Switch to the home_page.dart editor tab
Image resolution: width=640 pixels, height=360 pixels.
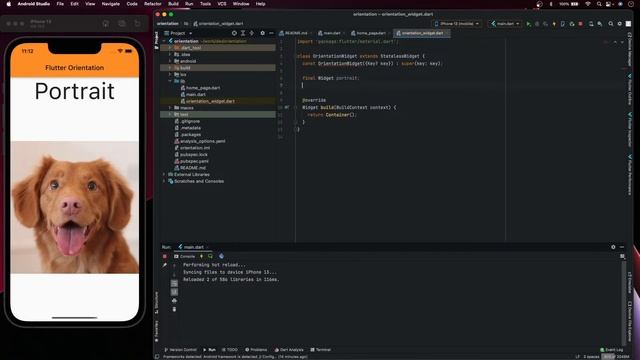click(369, 33)
